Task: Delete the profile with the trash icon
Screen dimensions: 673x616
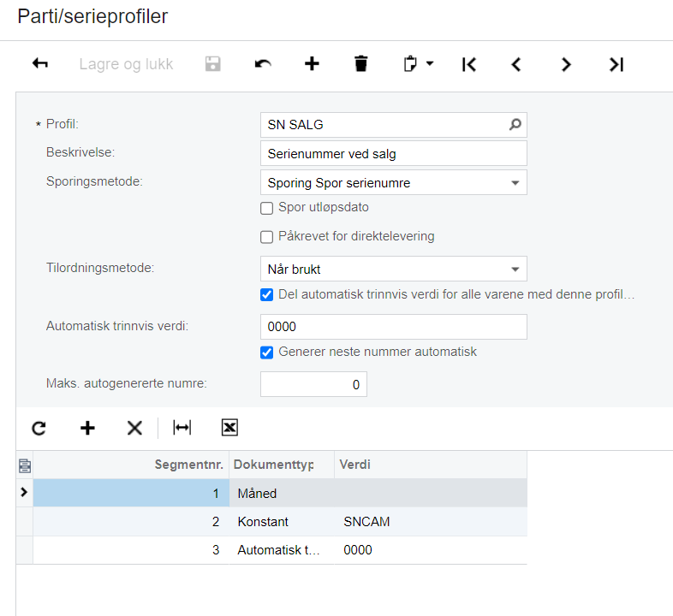Action: point(361,64)
